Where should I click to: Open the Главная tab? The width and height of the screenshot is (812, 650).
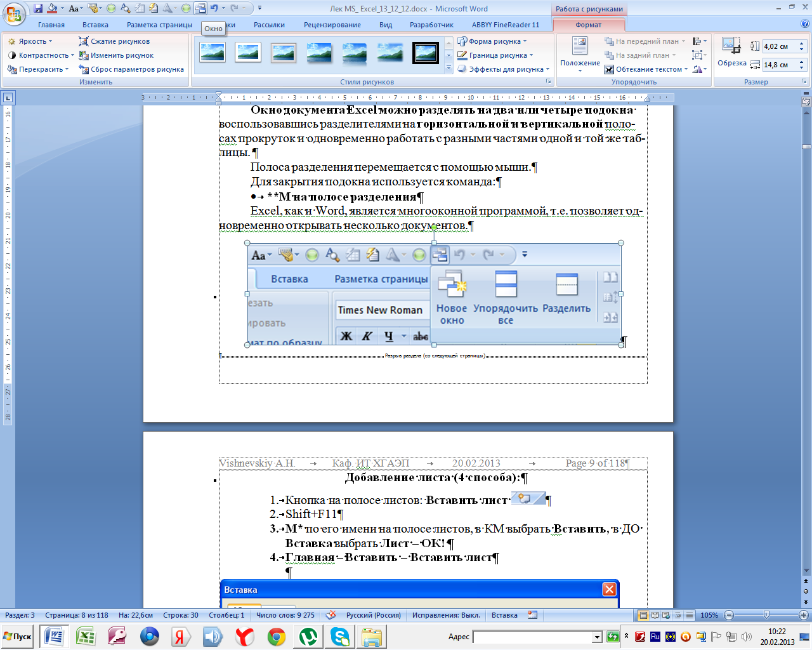pos(51,25)
